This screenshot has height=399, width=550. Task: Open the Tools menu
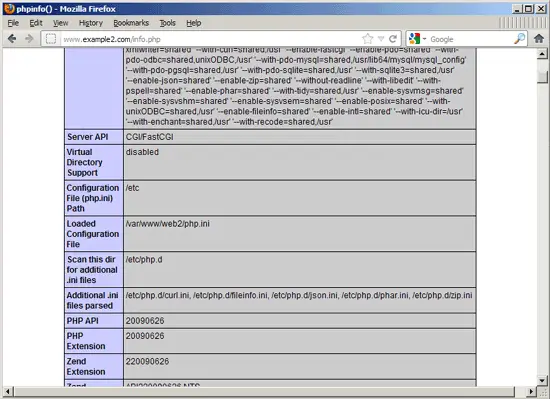[x=167, y=23]
